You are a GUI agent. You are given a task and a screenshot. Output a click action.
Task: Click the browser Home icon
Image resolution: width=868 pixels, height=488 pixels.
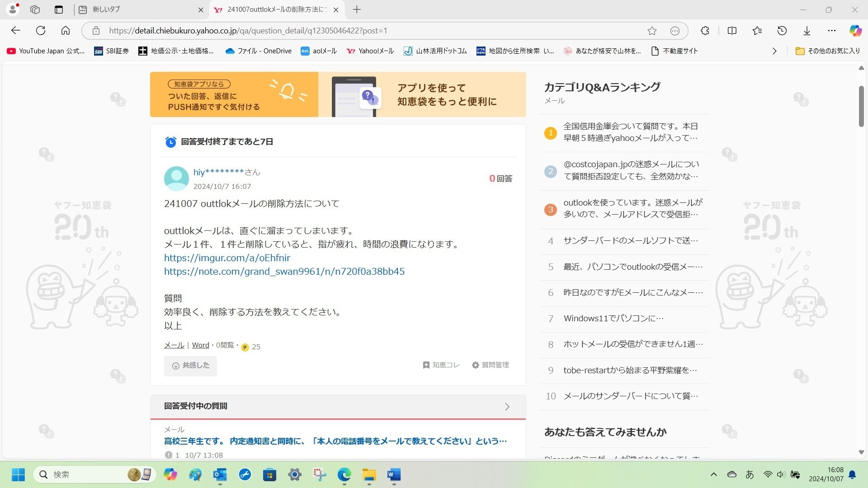tap(65, 31)
